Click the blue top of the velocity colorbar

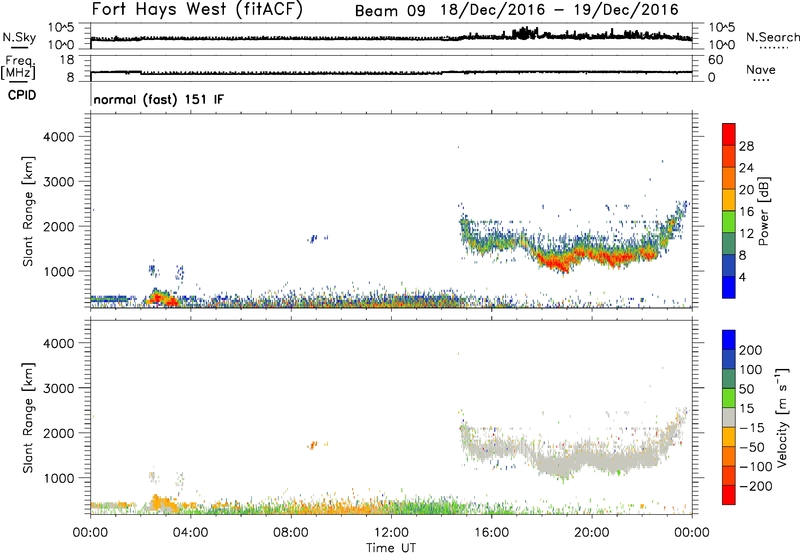click(x=729, y=340)
